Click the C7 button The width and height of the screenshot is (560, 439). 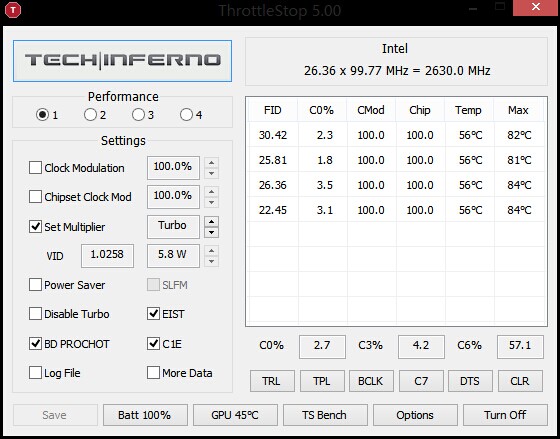point(421,381)
